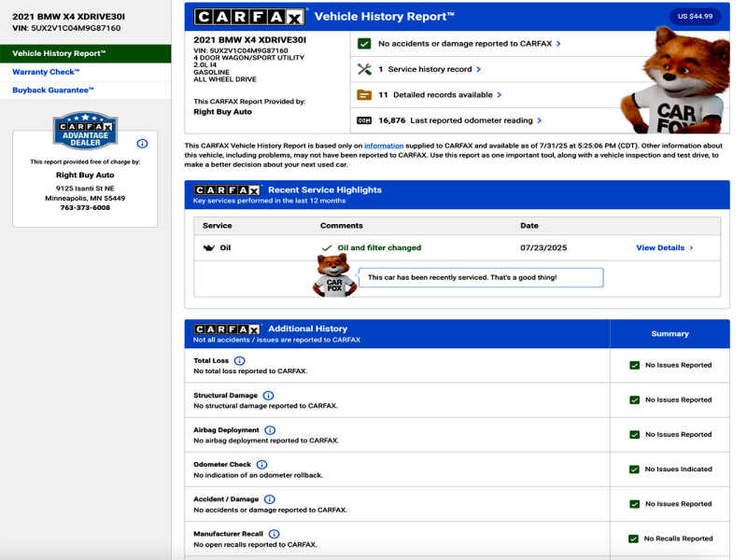Screen dimensions: 747x560
Task: Open the 1 Service history record link
Action: coord(425,69)
